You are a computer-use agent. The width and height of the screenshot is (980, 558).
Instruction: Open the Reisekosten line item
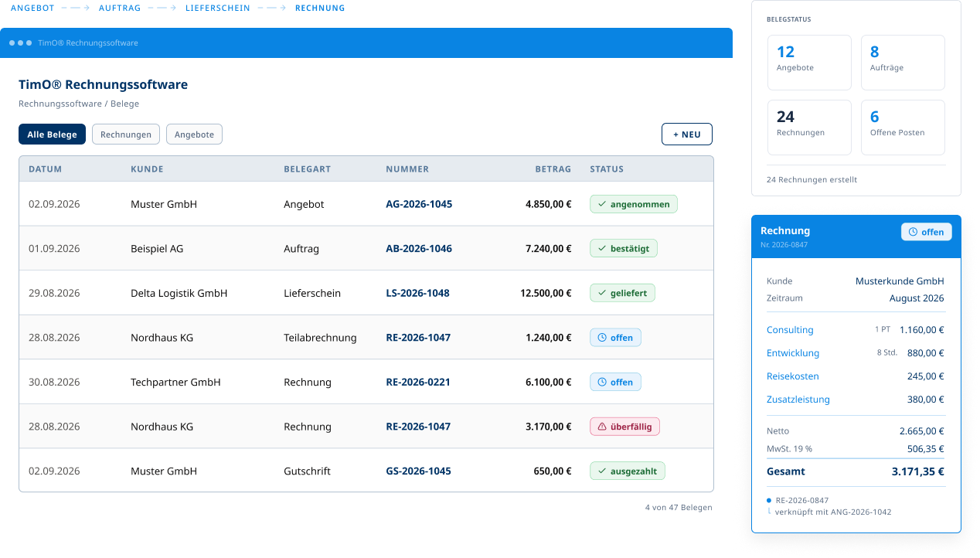793,376
